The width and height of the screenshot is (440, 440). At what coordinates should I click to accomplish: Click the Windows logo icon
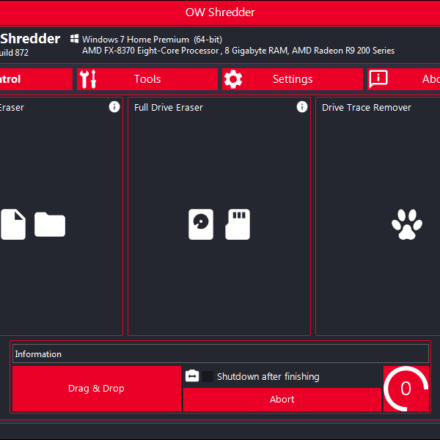click(74, 39)
